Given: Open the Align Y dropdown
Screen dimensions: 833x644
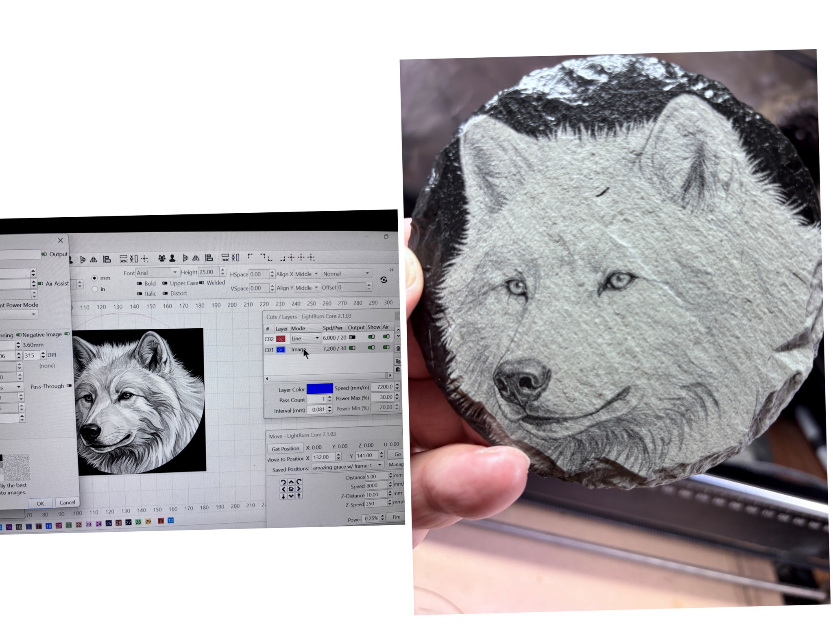Looking at the screenshot, I should click(x=307, y=288).
